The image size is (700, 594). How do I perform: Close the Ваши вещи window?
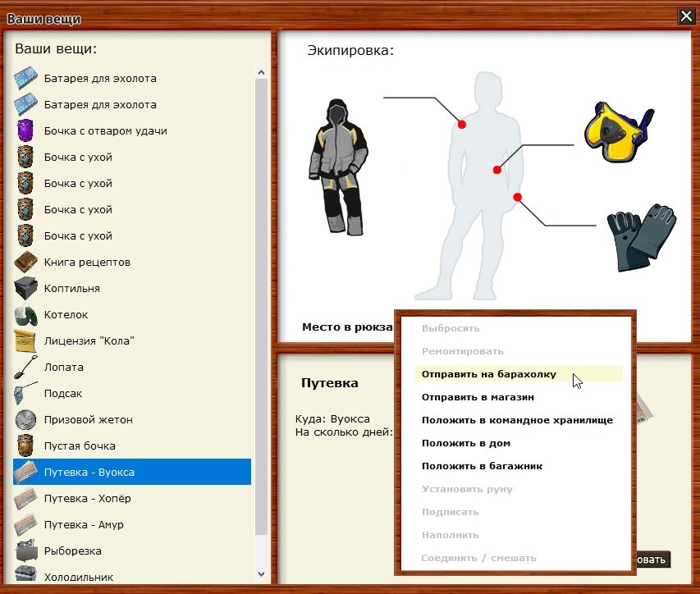pos(686,16)
